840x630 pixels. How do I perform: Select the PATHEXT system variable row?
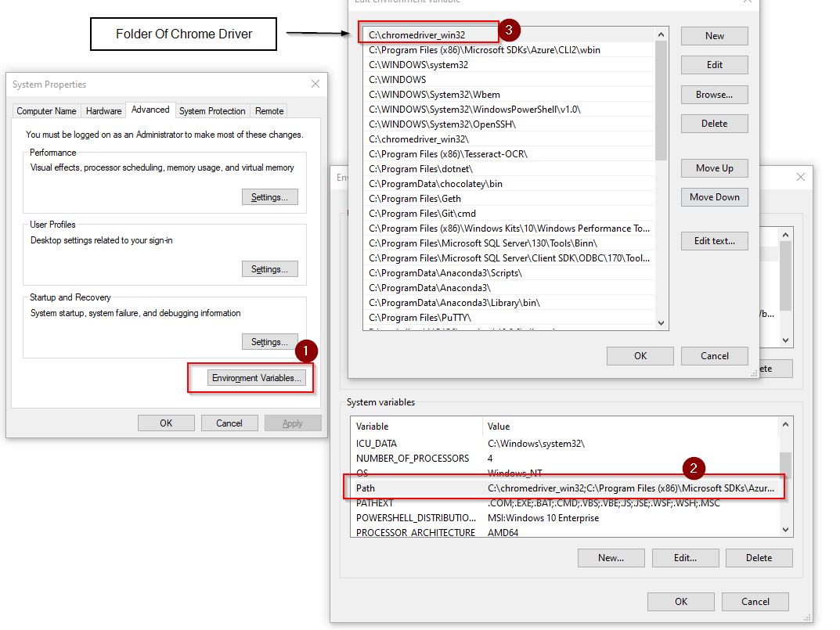(x=565, y=503)
